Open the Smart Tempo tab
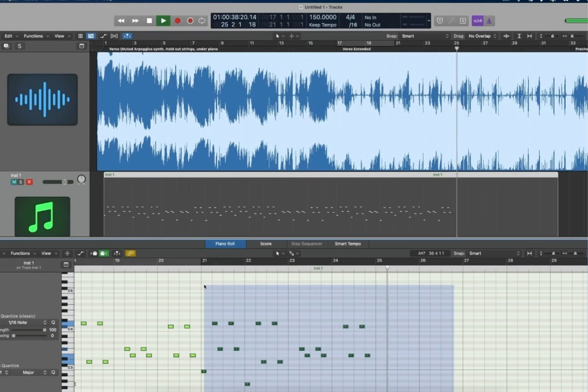588x392 pixels. pos(348,244)
